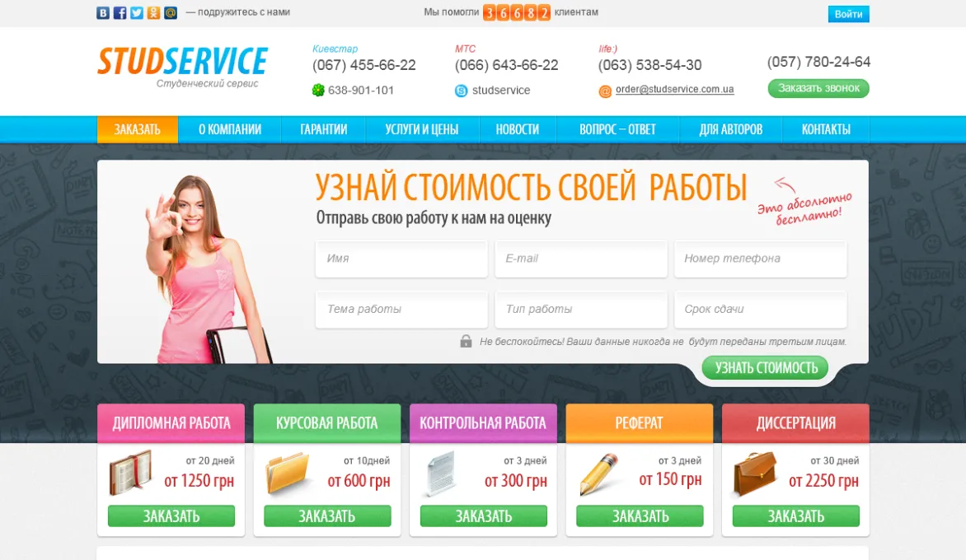Image resolution: width=966 pixels, height=560 pixels.
Task: Click the pencil icon under Реферат
Action: [598, 474]
